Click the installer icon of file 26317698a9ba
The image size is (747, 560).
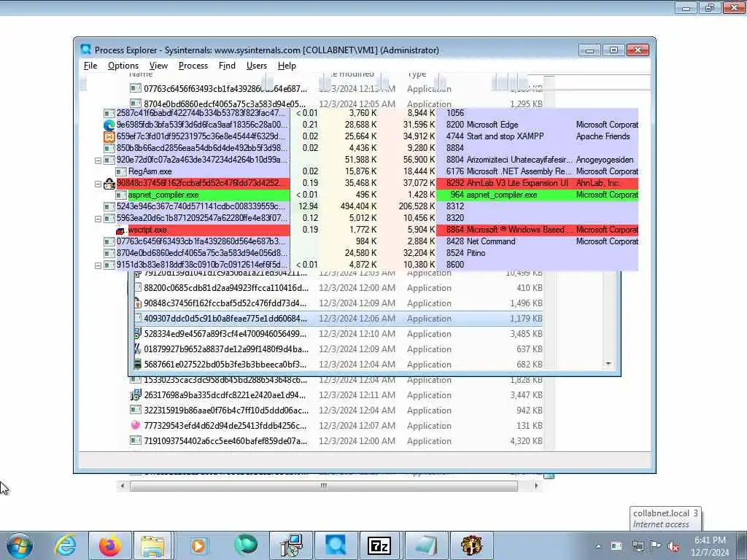tap(135, 394)
